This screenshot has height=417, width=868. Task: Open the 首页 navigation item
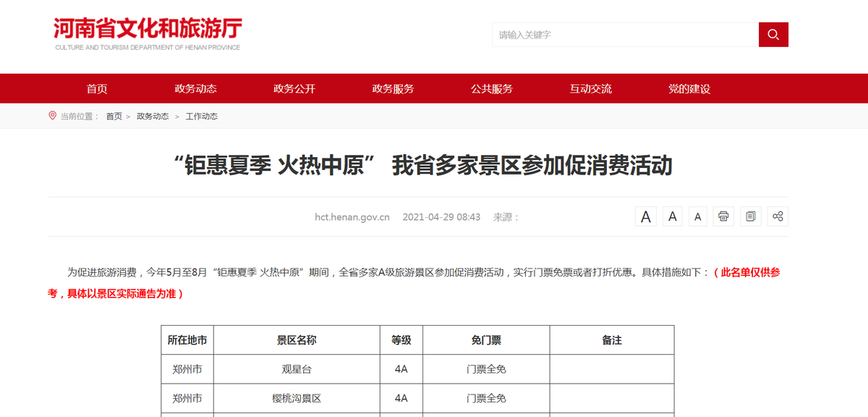(97, 89)
